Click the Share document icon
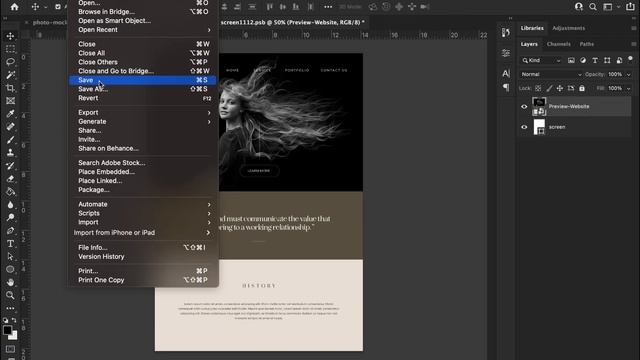Viewport: 640px width, 360px height. point(630,7)
